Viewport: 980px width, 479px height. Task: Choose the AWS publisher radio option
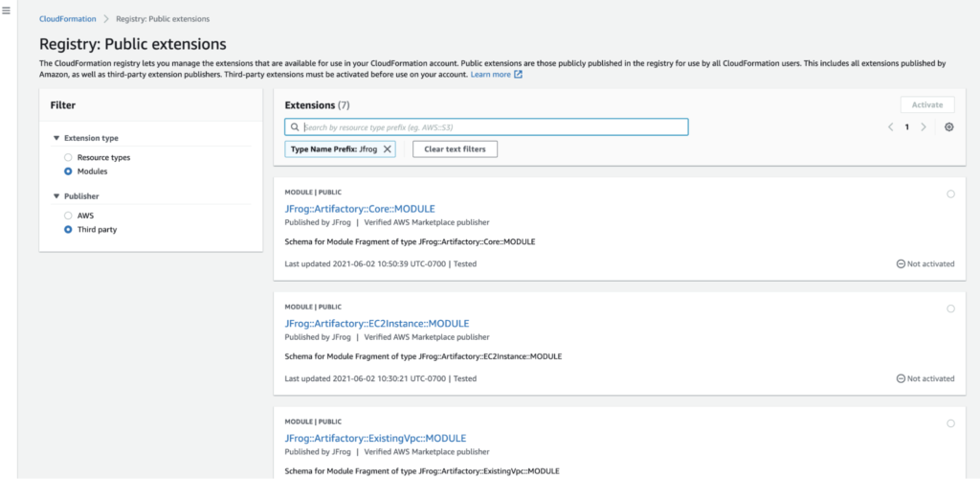click(68, 216)
